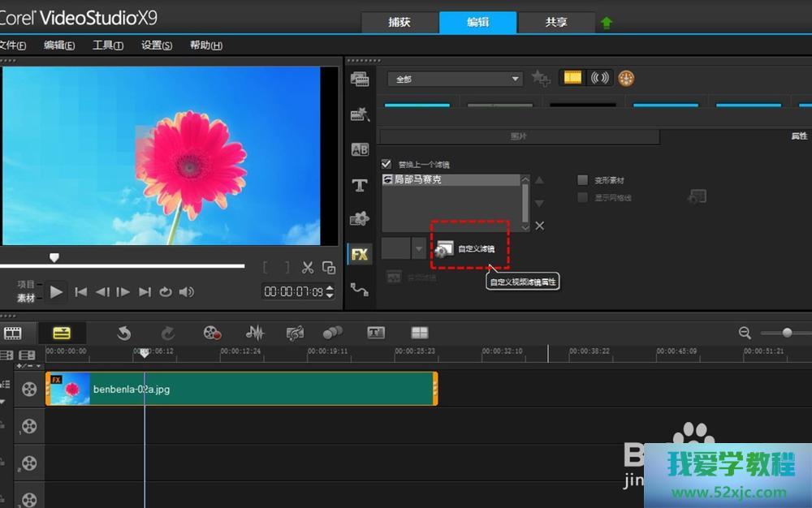Switch to the 捕获 tab
The height and width of the screenshot is (508, 812).
point(399,23)
